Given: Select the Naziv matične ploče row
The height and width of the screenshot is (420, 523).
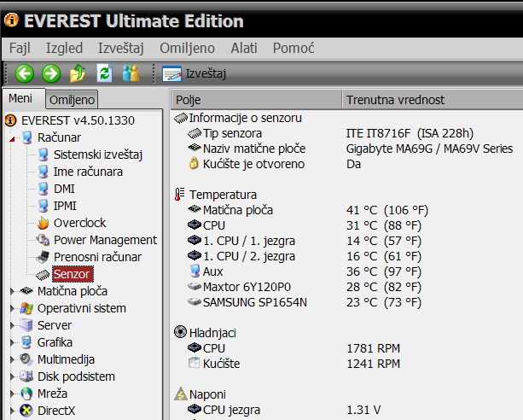Looking at the screenshot, I should point(350,149).
